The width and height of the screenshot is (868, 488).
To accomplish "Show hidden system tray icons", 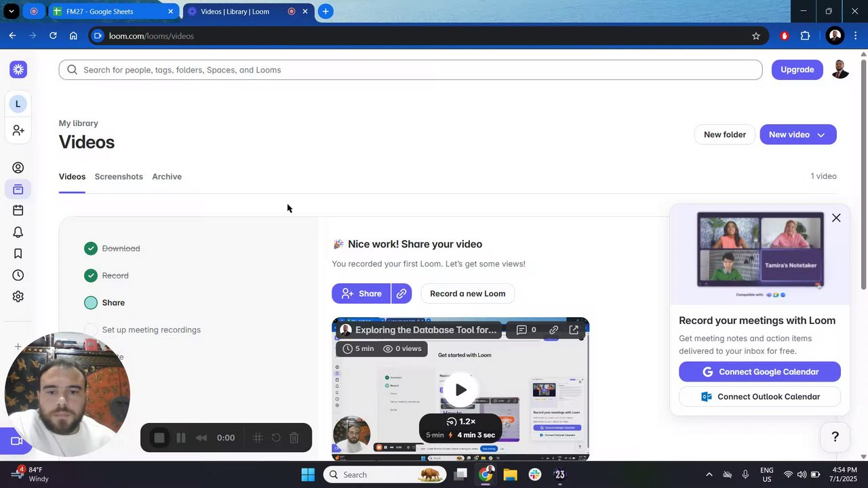I will [709, 474].
